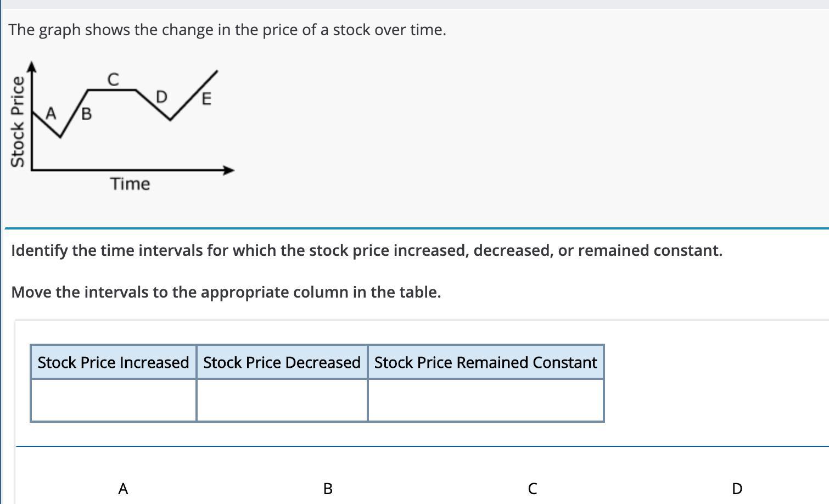Click the Time axis arrowhead
Image resolution: width=829 pixels, height=504 pixels.
[x=228, y=170]
